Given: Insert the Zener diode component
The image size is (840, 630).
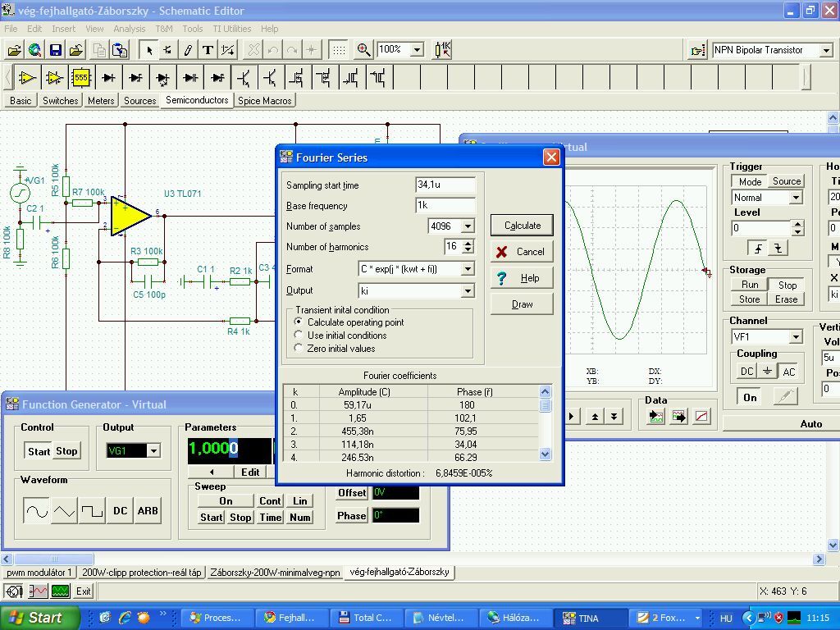Looking at the screenshot, I should pyautogui.click(x=136, y=78).
